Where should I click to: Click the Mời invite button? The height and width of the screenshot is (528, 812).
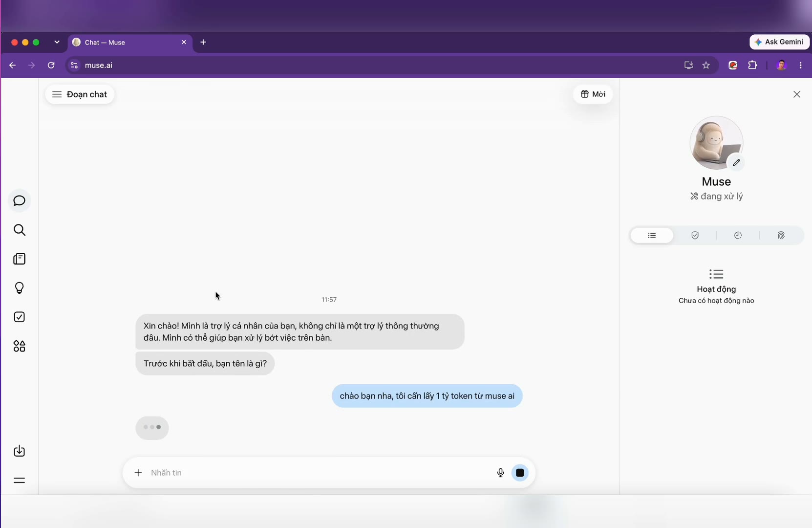point(593,94)
